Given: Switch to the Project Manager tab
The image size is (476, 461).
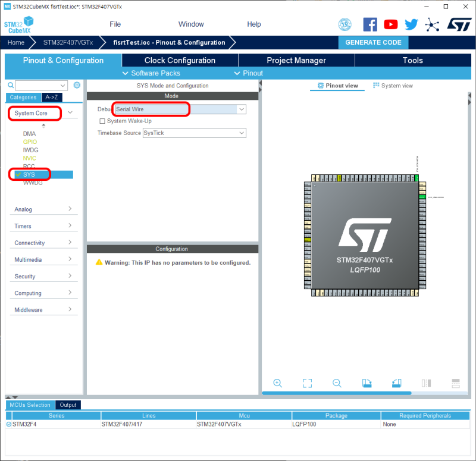Looking at the screenshot, I should pos(296,61).
